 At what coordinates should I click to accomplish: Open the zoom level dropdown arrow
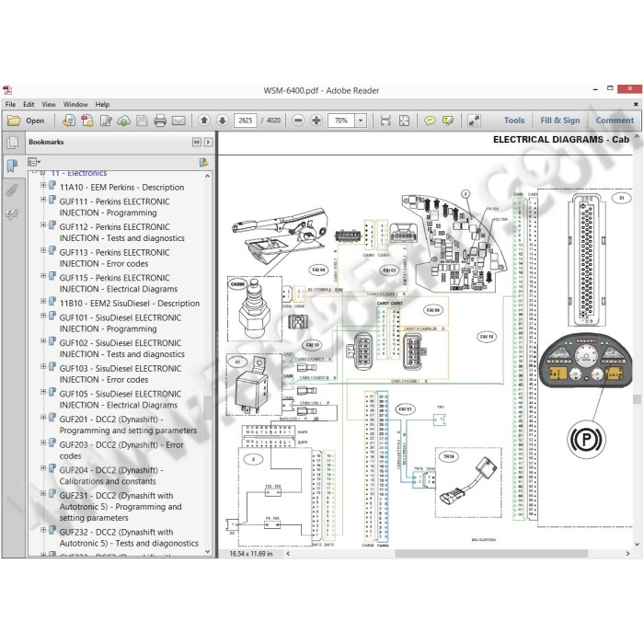point(361,121)
